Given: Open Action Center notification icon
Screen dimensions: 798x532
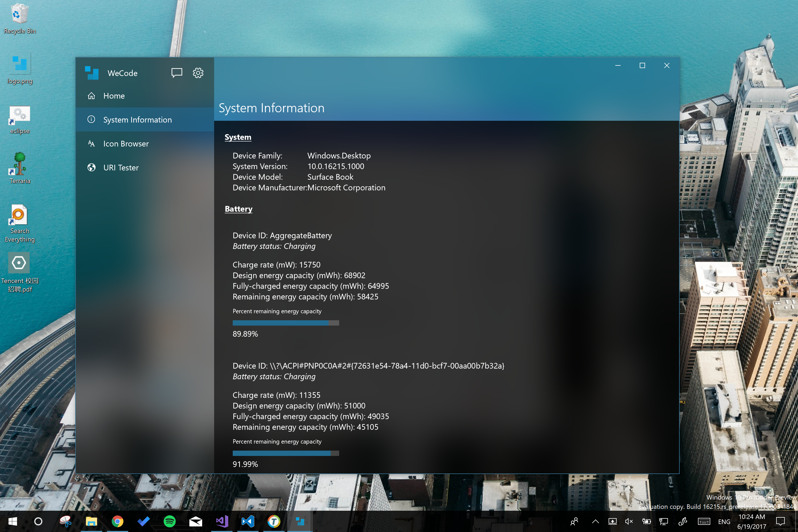Looking at the screenshot, I should click(780, 521).
